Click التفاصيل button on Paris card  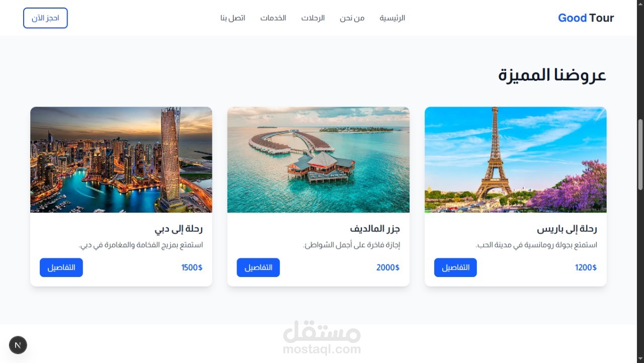coord(455,267)
